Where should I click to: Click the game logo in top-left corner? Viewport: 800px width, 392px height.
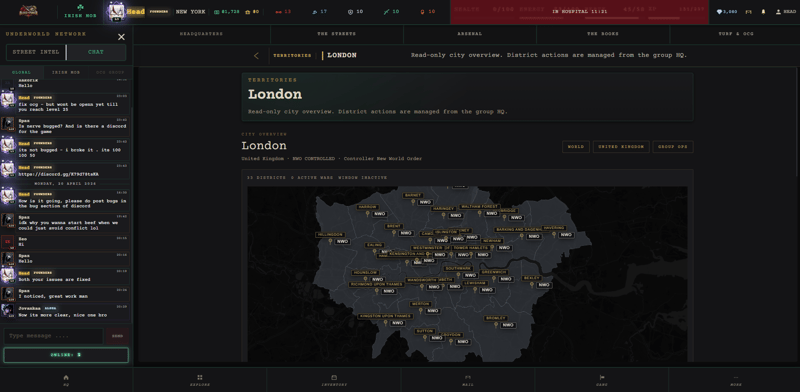coord(29,11)
